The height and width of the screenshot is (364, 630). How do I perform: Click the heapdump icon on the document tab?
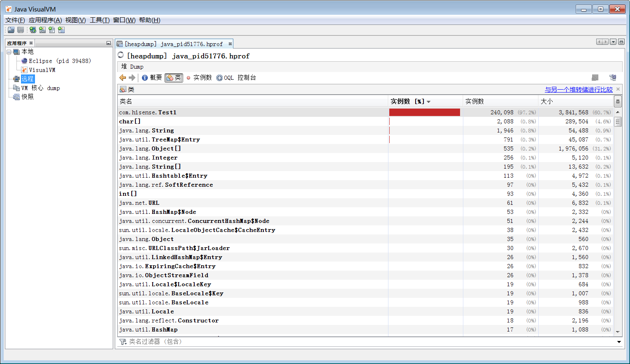tap(120, 44)
